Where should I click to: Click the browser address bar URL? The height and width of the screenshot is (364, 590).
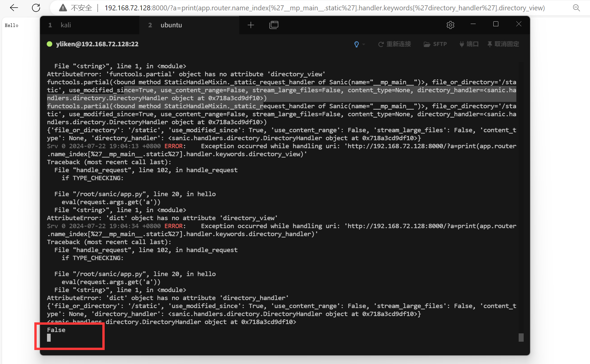coord(325,8)
